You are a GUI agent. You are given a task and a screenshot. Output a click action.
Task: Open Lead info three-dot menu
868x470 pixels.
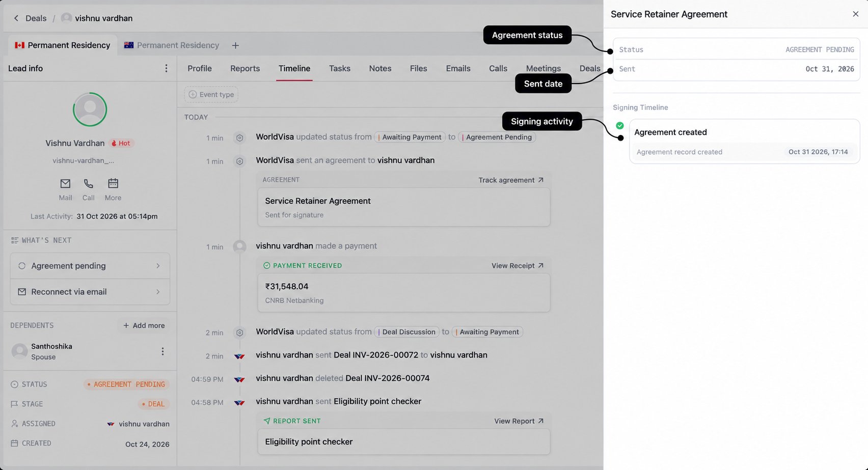tap(166, 68)
